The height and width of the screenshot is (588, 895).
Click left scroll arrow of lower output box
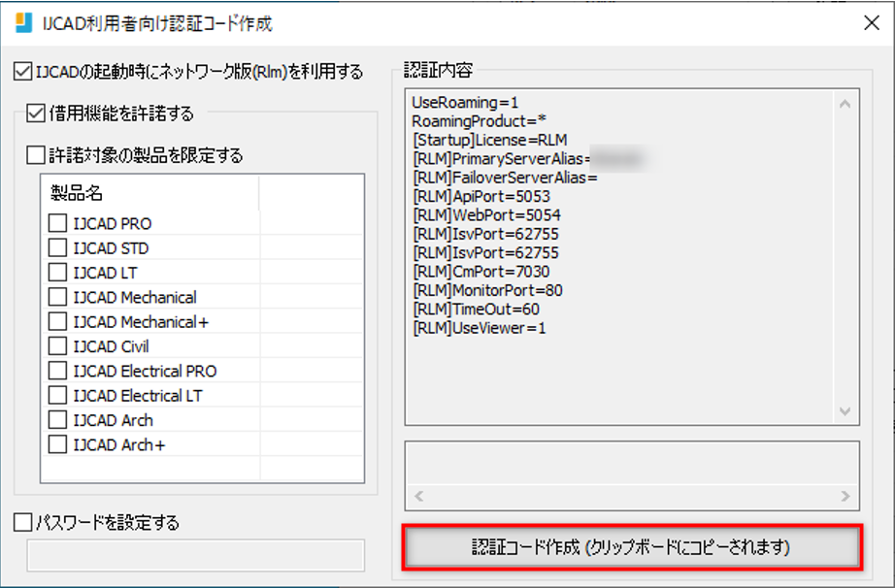(x=418, y=496)
